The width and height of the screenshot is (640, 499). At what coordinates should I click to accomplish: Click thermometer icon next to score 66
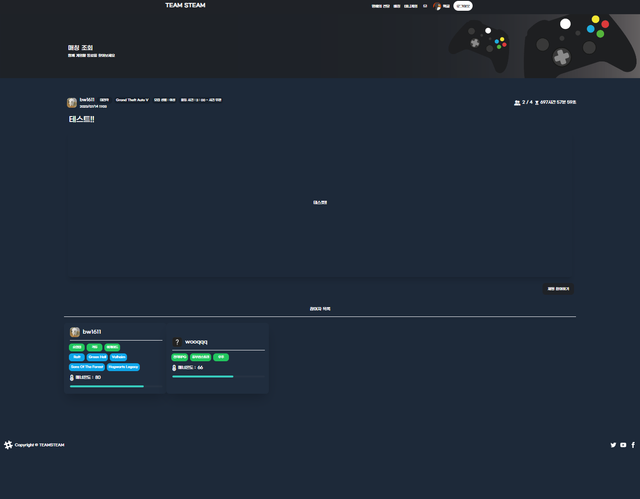tap(174, 368)
